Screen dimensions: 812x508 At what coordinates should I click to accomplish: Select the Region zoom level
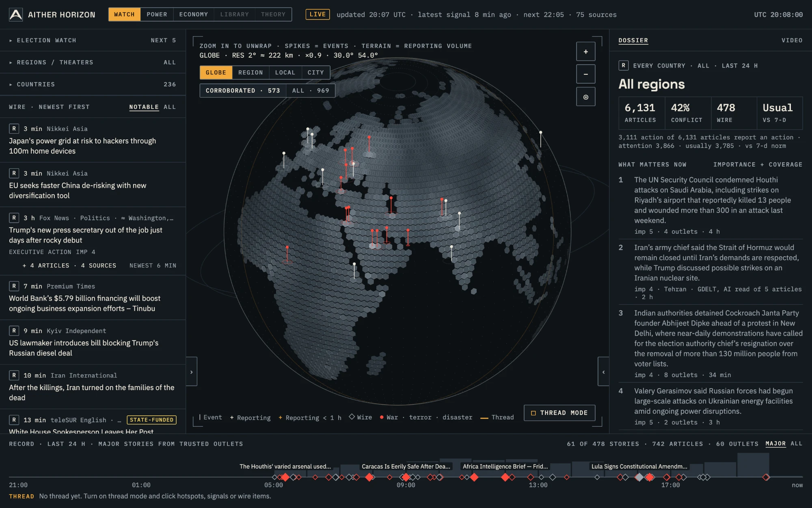[x=251, y=72]
